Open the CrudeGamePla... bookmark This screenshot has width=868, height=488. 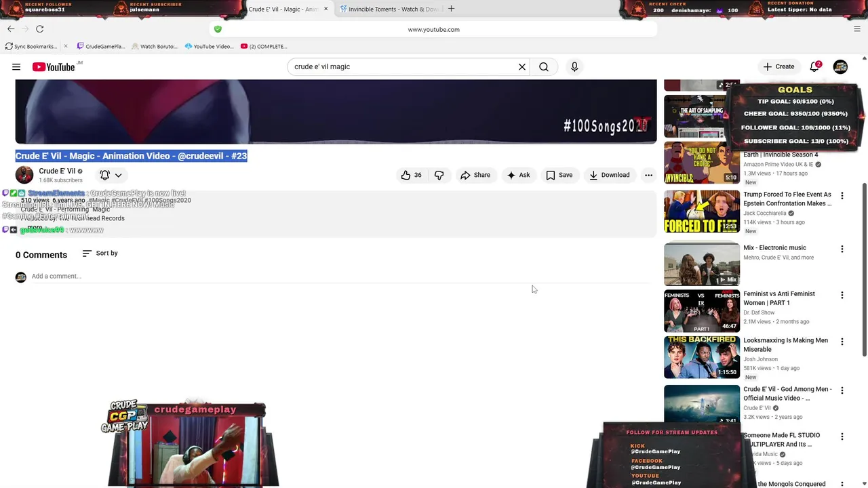point(101,46)
